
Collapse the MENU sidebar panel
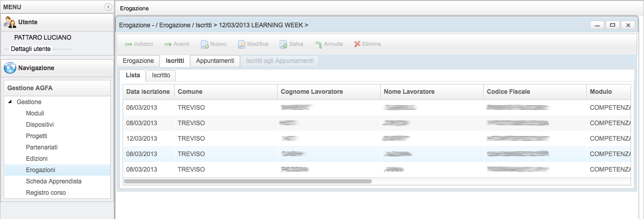tap(108, 7)
